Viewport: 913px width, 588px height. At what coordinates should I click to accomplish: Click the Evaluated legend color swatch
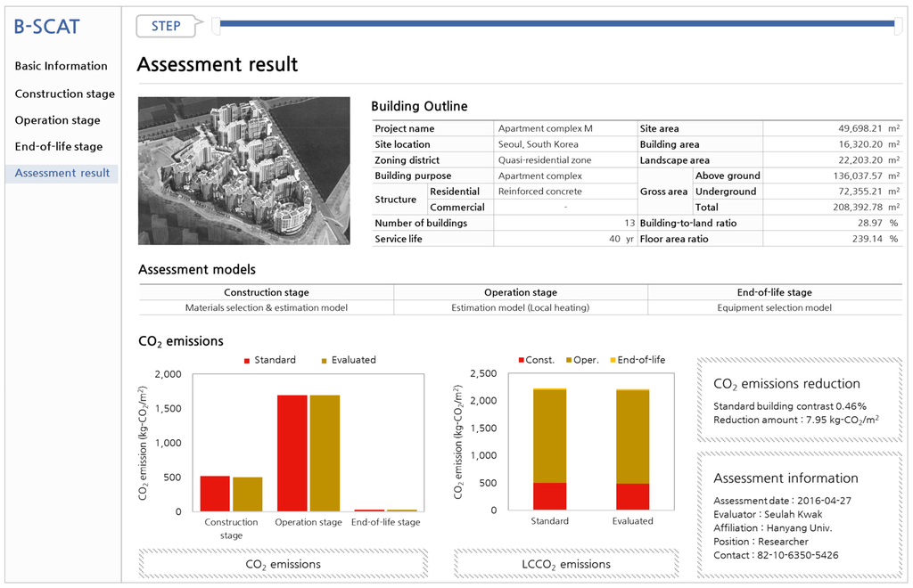[325, 361]
